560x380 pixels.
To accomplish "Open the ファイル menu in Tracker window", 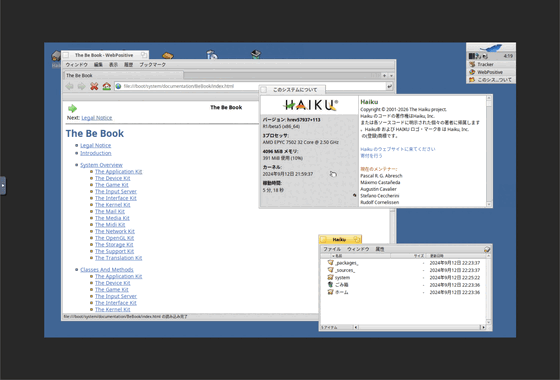I will point(332,249).
